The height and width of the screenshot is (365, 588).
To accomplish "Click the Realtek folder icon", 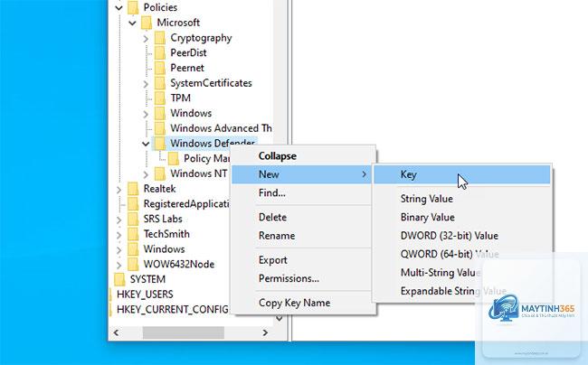I will [133, 189].
